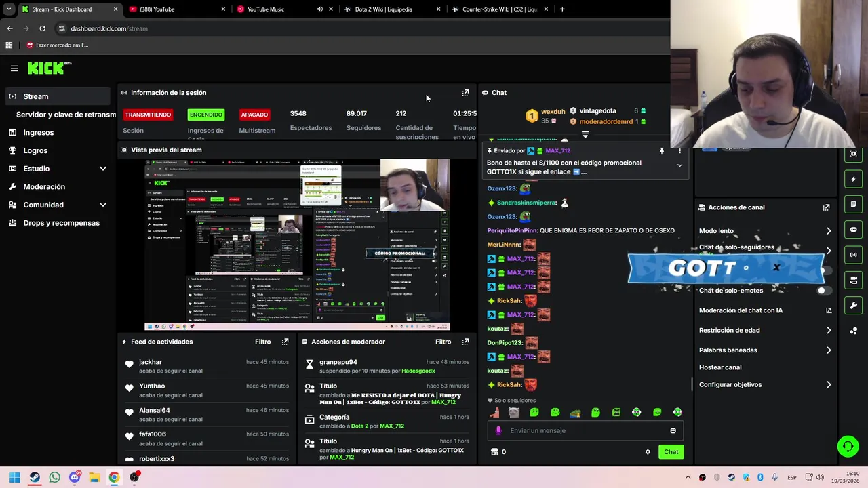Select the white cat quick emote
868x488 pixels.
pos(514,412)
